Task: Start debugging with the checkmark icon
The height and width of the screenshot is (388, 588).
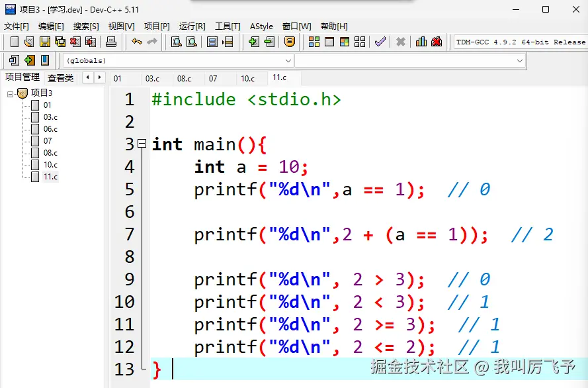Action: [x=380, y=42]
